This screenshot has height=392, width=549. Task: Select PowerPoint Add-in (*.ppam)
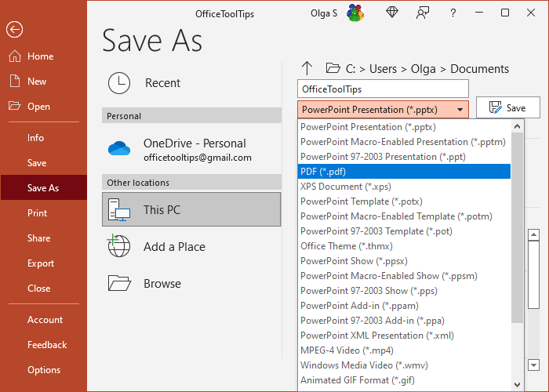click(x=404, y=306)
